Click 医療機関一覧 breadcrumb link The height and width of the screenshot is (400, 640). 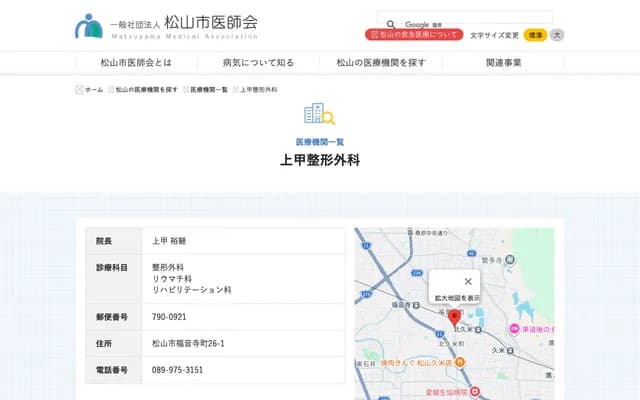pos(209,89)
